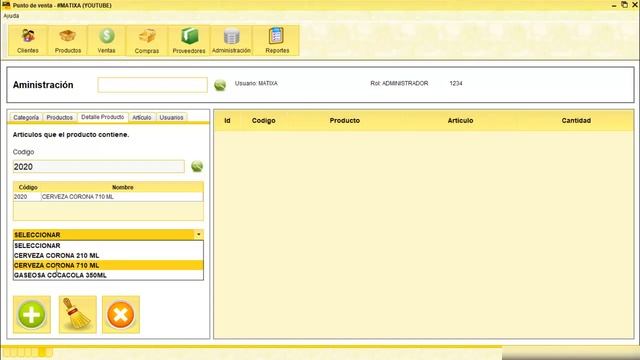Open the Productos module in toolbar

click(x=68, y=40)
